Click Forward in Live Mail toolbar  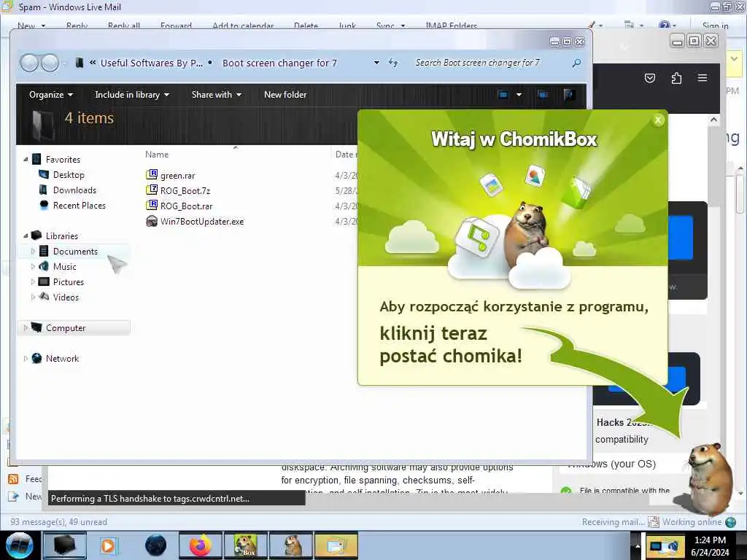point(177,26)
